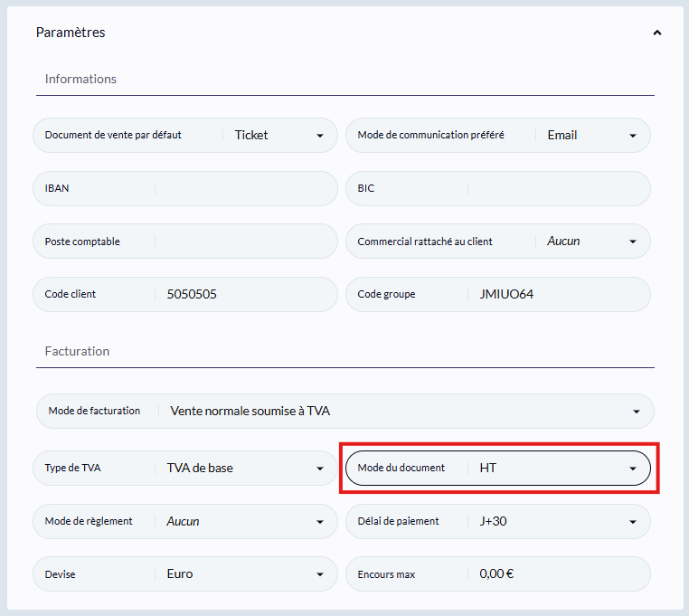Click the Facturation section heading
Image resolution: width=689 pixels, height=616 pixels.
[77, 351]
